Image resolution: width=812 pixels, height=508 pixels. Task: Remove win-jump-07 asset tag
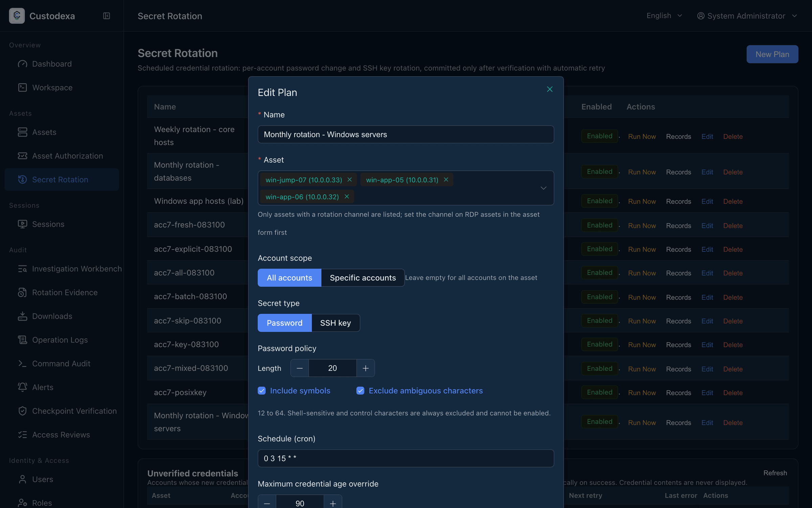pyautogui.click(x=349, y=179)
